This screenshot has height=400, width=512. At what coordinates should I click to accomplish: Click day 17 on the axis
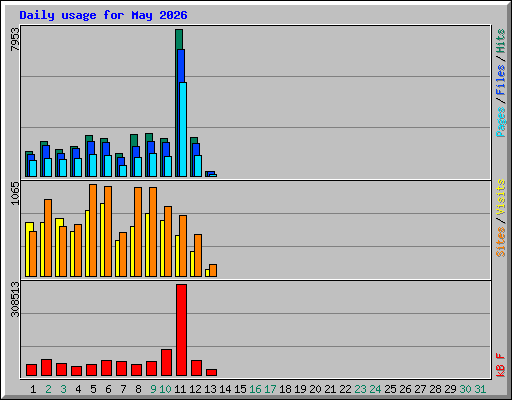pyautogui.click(x=270, y=389)
